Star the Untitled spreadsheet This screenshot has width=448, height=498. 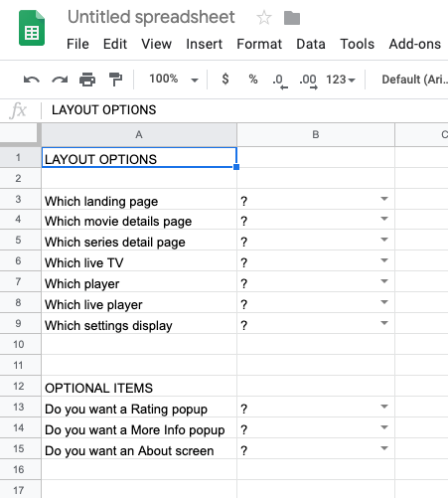point(264,18)
